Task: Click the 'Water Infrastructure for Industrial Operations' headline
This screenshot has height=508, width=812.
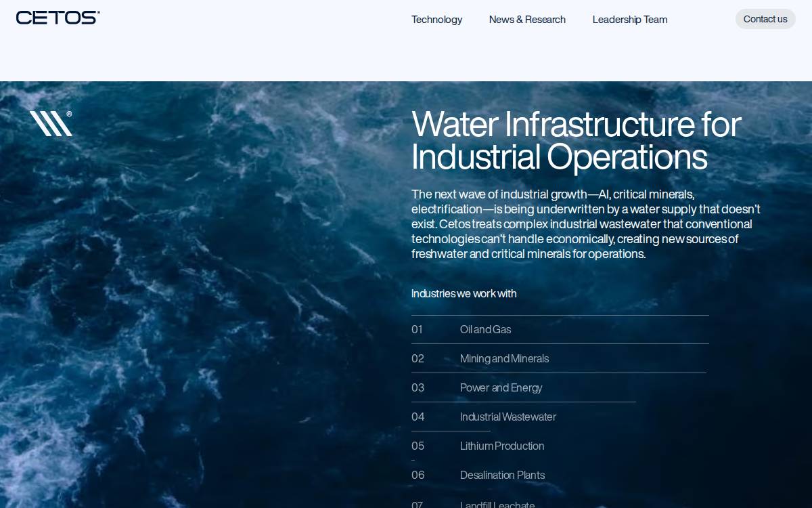Action: [576, 140]
